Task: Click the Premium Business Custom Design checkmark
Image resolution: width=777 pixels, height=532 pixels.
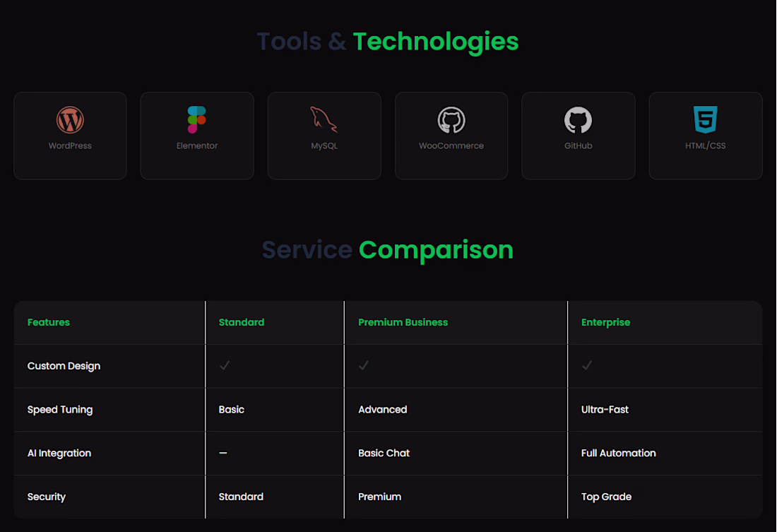Action: 364,365
